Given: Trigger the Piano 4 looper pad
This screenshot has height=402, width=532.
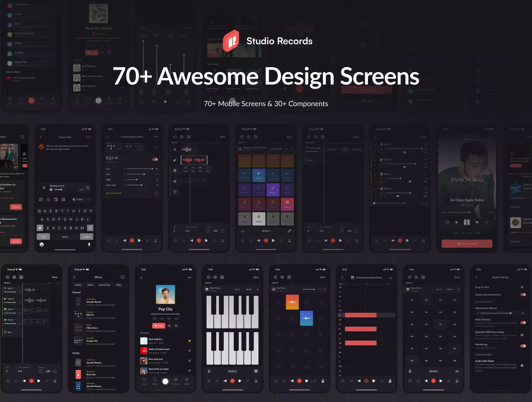Looking at the screenshot, I should 287,204.
